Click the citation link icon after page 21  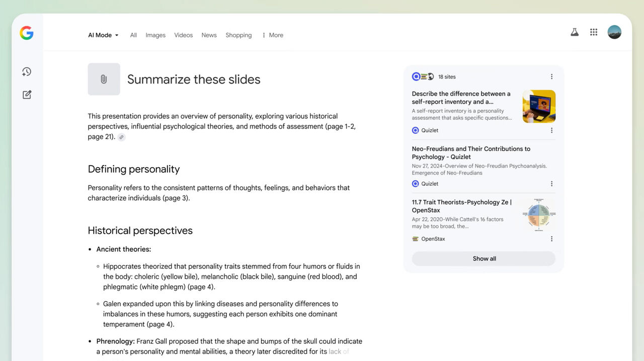pyautogui.click(x=121, y=137)
